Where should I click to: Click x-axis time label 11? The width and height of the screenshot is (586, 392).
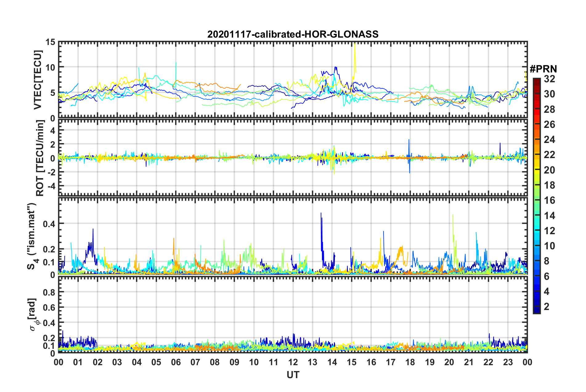pyautogui.click(x=274, y=362)
